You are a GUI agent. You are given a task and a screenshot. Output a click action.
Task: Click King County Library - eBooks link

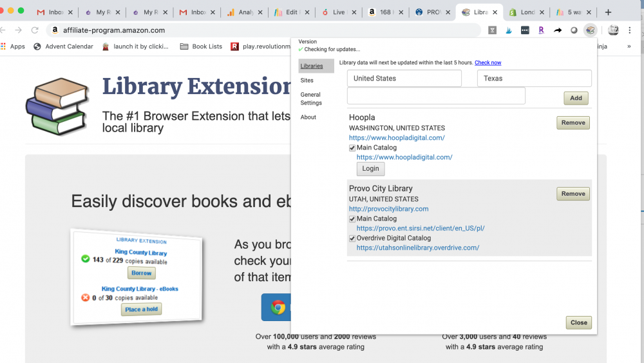tap(140, 289)
